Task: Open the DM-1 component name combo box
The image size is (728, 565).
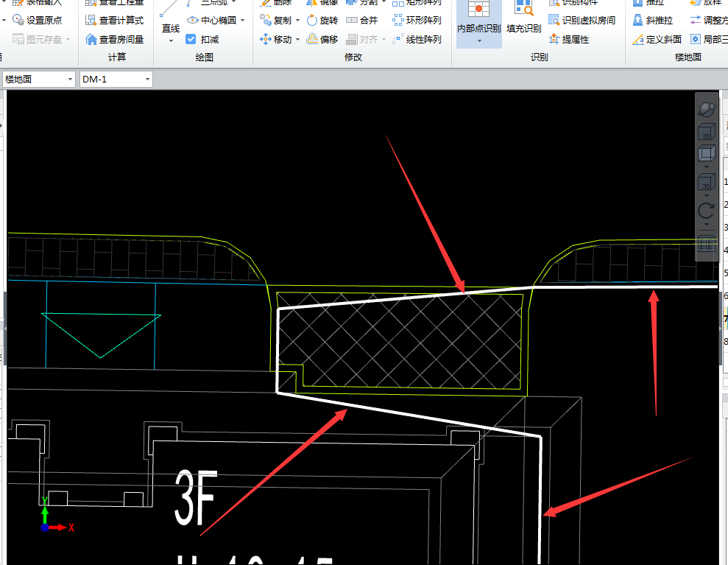Action: [x=116, y=80]
